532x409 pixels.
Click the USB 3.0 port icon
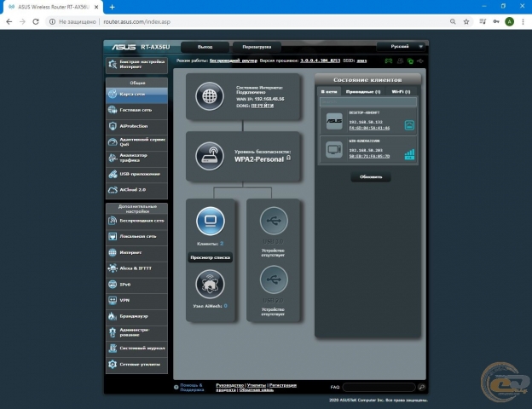(274, 221)
